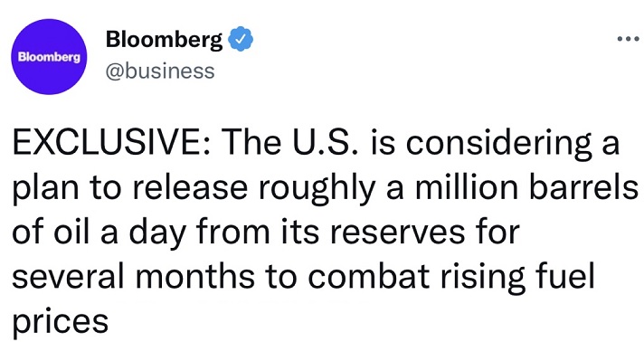Click 'of oil a day' phrase
The width and height of the screenshot is (644, 342).
(100, 233)
